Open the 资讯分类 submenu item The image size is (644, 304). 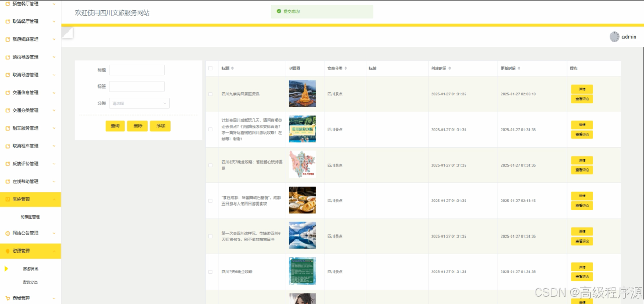point(30,282)
